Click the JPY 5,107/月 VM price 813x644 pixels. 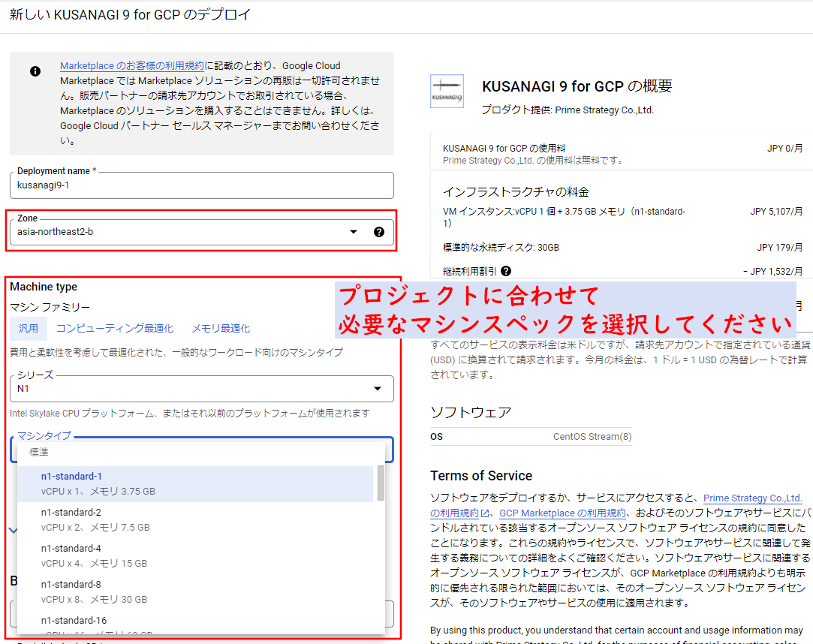click(776, 212)
